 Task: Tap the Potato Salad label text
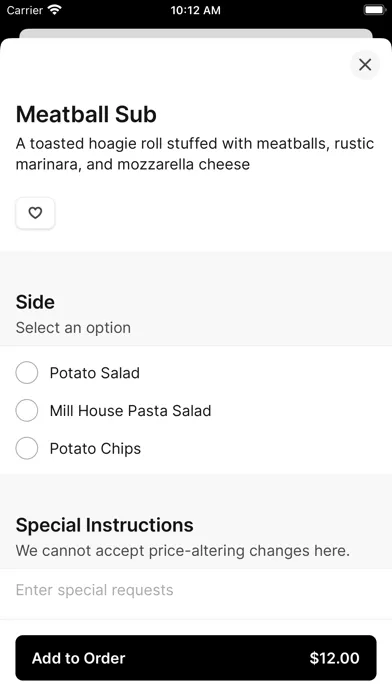click(95, 373)
